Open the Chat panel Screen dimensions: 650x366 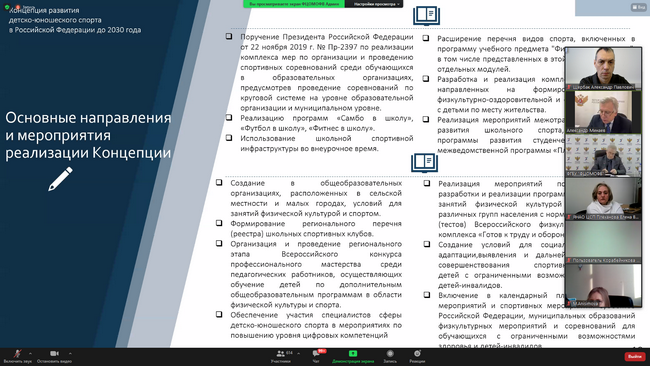point(316,354)
